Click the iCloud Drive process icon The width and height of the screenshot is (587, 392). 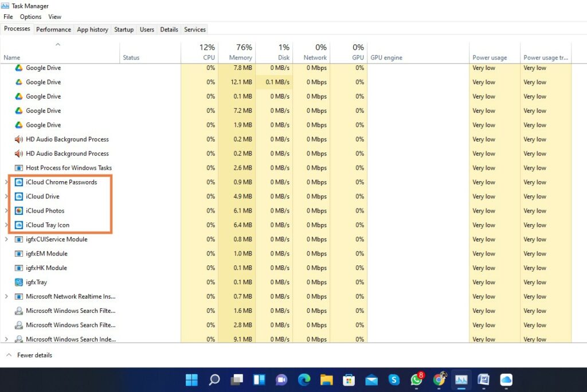(19, 197)
